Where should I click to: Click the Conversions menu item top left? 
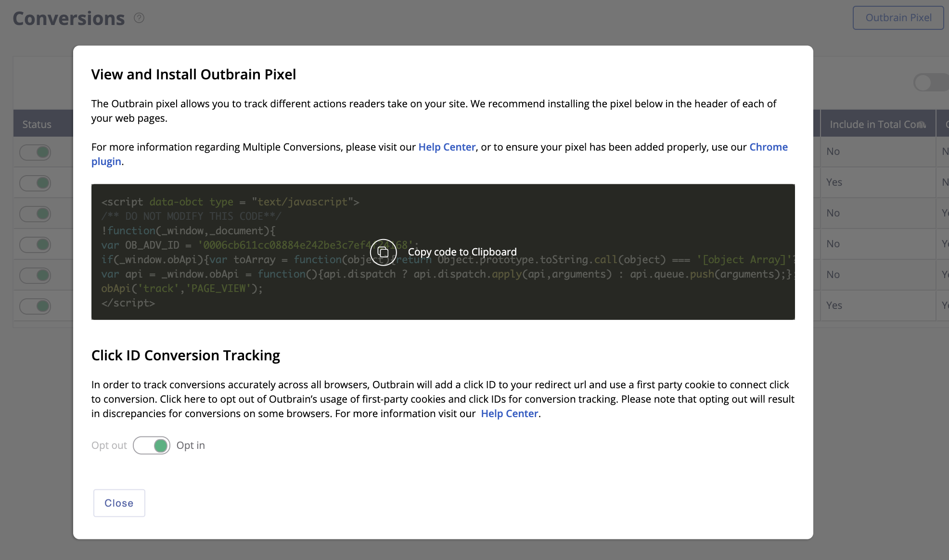[68, 17]
